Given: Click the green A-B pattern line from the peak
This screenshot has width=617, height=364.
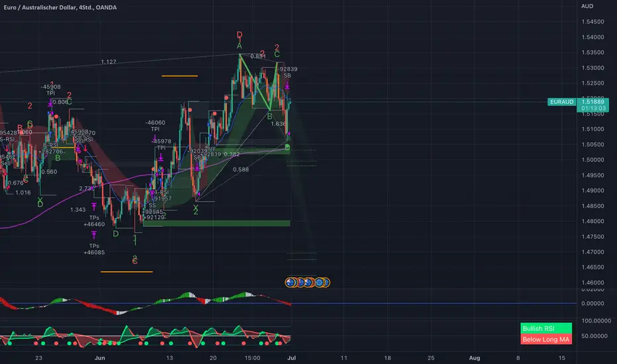Looking at the screenshot, I should [255, 82].
